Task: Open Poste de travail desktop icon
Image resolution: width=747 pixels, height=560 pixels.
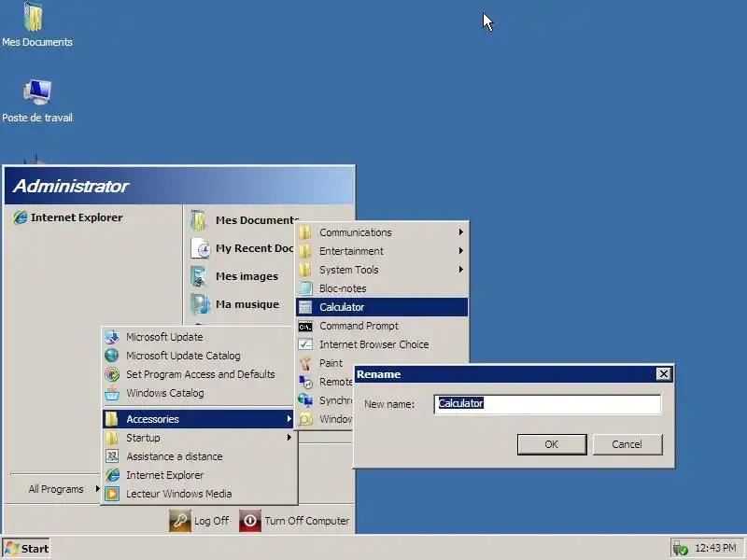Action: [37, 91]
